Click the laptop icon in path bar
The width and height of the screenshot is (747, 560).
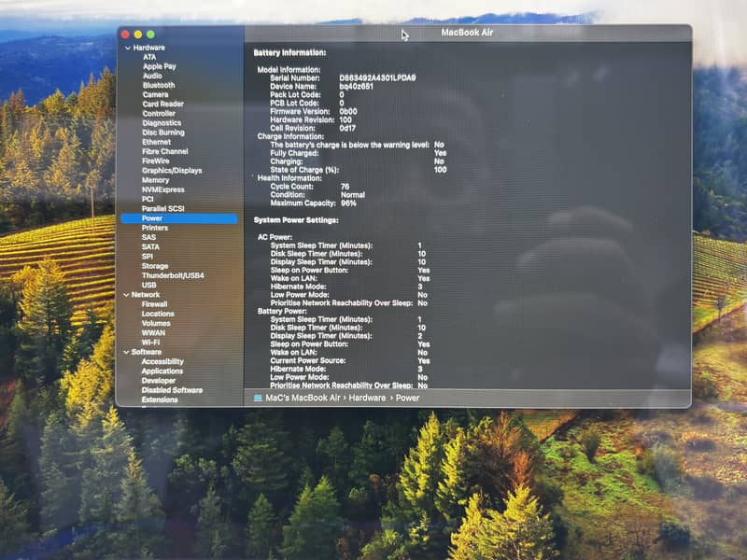pyautogui.click(x=258, y=398)
